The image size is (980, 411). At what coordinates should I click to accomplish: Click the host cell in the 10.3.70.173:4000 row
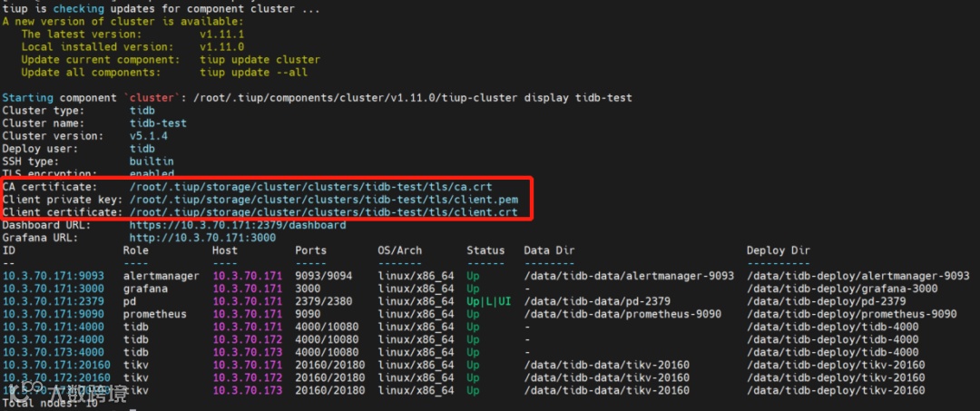[248, 352]
